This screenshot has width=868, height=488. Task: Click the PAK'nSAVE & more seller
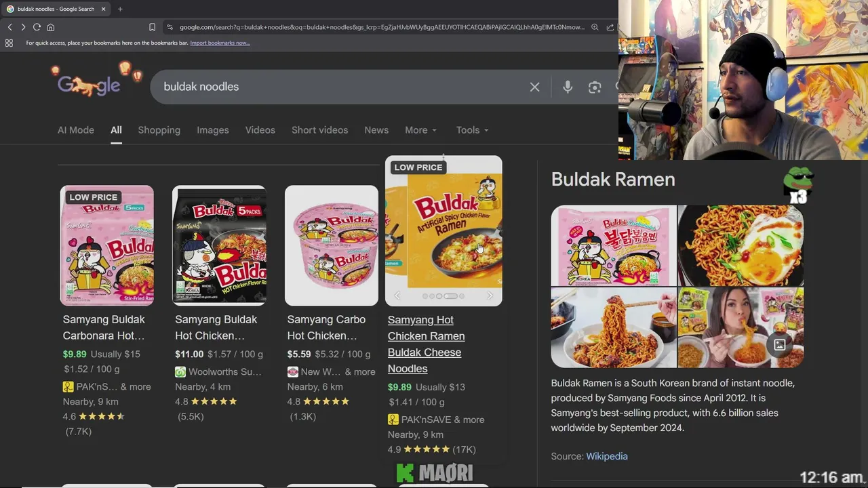tap(436, 420)
